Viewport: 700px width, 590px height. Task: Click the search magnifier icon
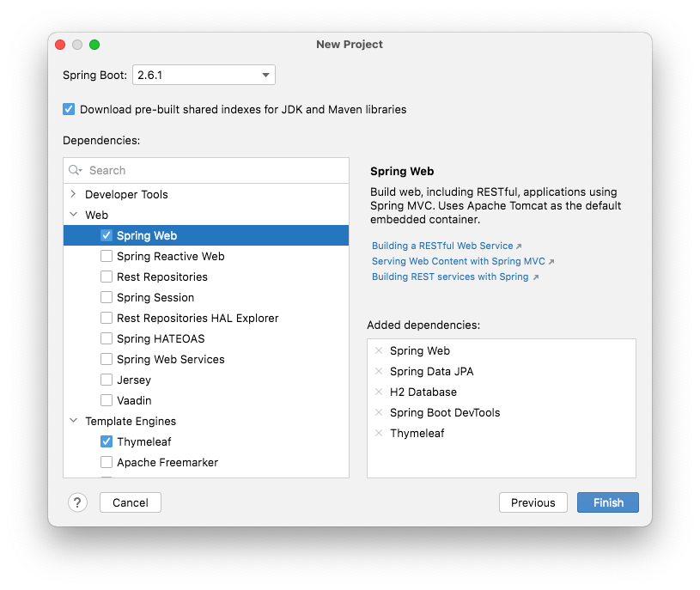point(75,170)
